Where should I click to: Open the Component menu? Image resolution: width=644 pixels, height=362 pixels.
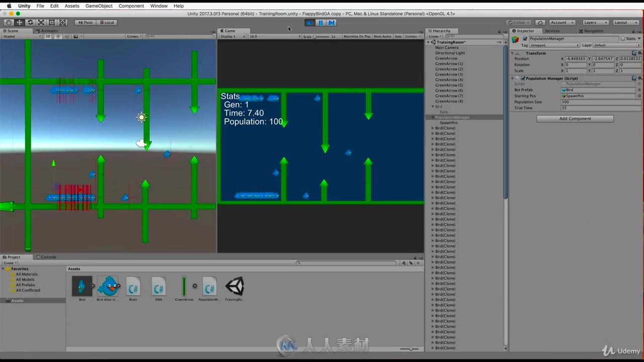[131, 6]
